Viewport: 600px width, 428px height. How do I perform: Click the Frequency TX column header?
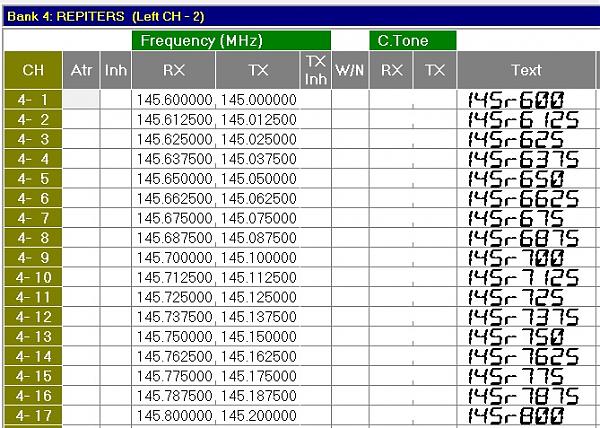click(x=258, y=70)
